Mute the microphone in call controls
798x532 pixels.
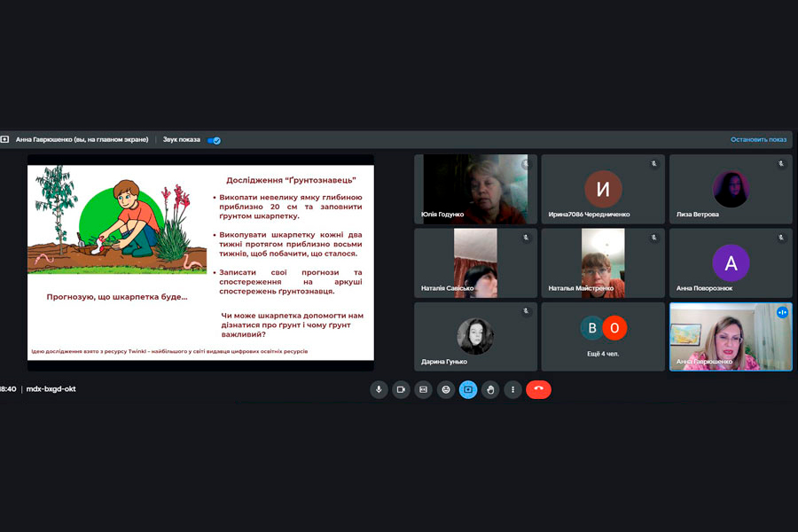point(379,389)
